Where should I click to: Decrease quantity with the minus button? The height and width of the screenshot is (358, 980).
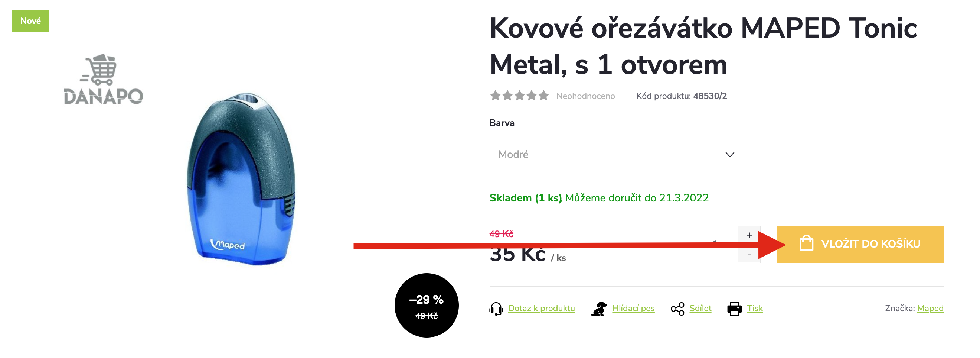click(x=749, y=254)
